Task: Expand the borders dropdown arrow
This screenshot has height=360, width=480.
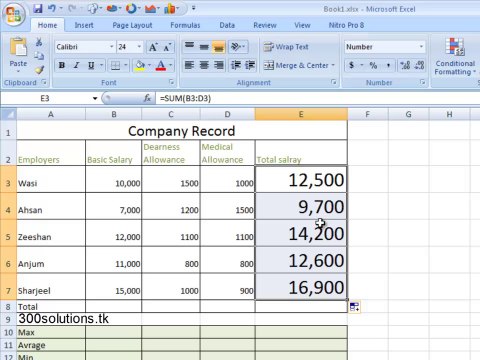Action: point(126,65)
